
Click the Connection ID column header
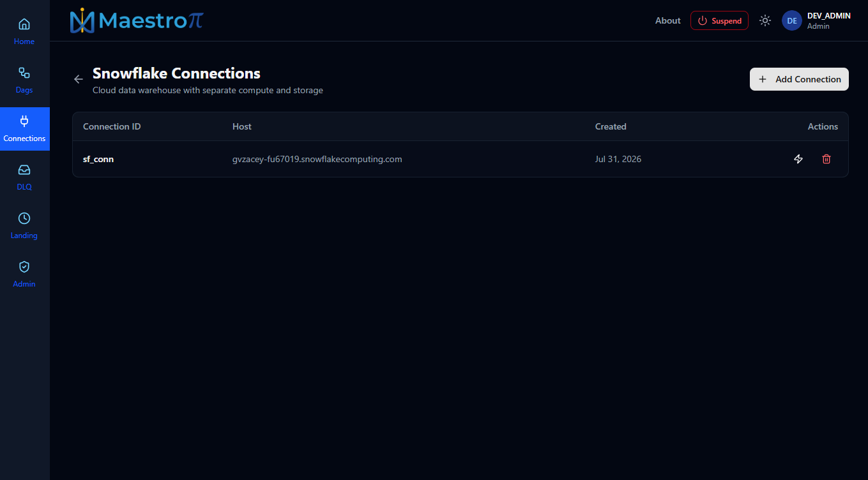[x=112, y=126]
